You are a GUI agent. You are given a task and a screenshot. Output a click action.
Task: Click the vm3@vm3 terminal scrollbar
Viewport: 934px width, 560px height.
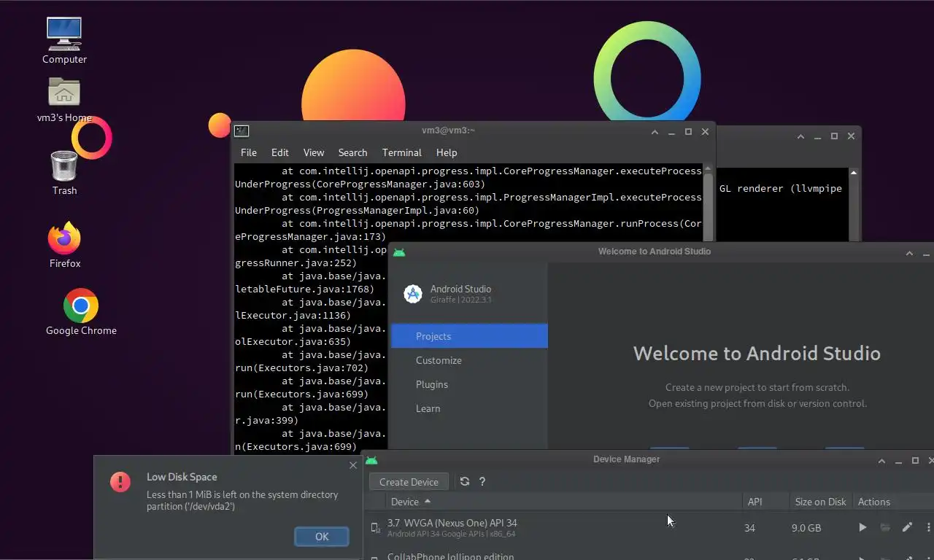(708, 209)
